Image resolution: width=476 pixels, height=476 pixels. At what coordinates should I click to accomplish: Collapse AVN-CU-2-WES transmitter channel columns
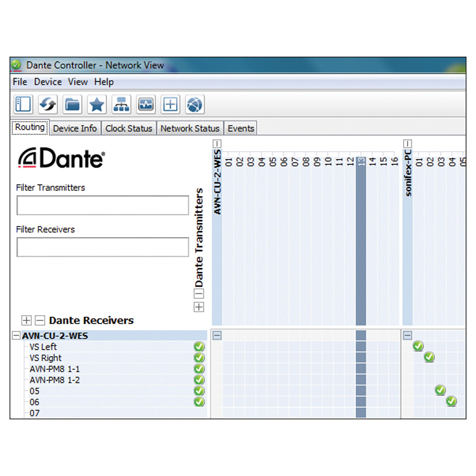(x=217, y=144)
